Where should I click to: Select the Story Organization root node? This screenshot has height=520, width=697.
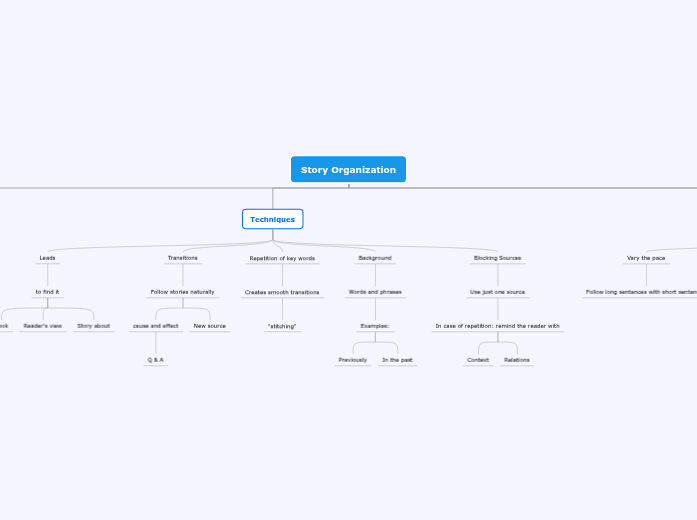coord(348,170)
